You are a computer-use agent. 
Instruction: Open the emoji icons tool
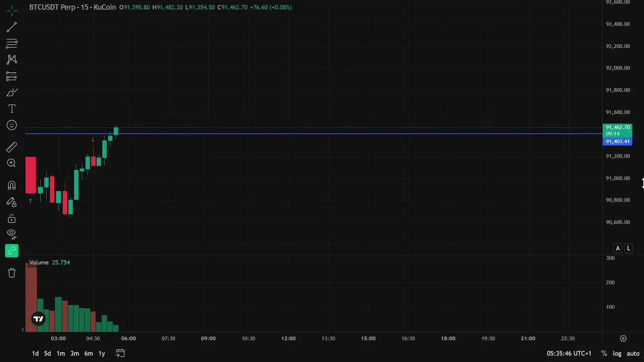[x=12, y=125]
